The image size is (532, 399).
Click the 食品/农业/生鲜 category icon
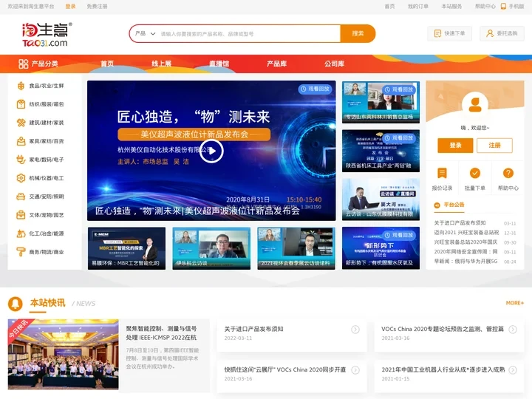point(21,86)
